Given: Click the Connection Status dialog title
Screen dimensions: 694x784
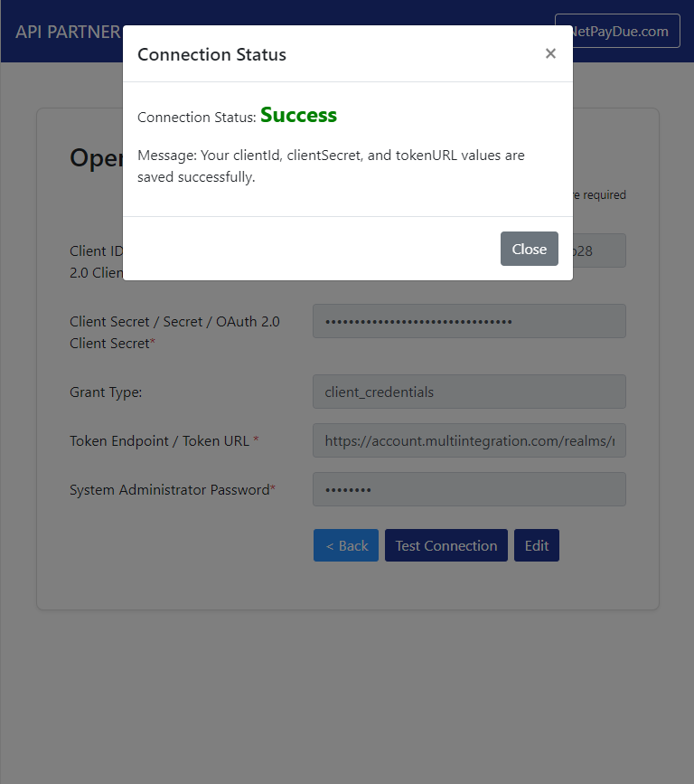Looking at the screenshot, I should point(211,54).
